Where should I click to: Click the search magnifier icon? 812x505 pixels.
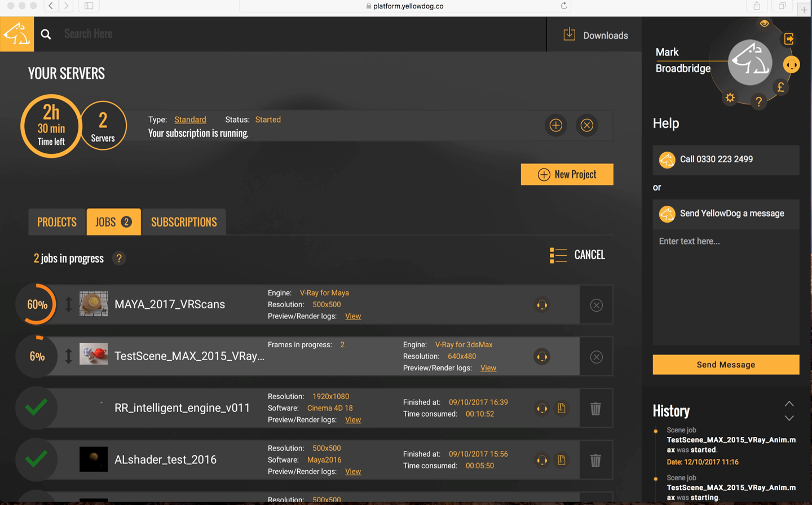point(46,34)
